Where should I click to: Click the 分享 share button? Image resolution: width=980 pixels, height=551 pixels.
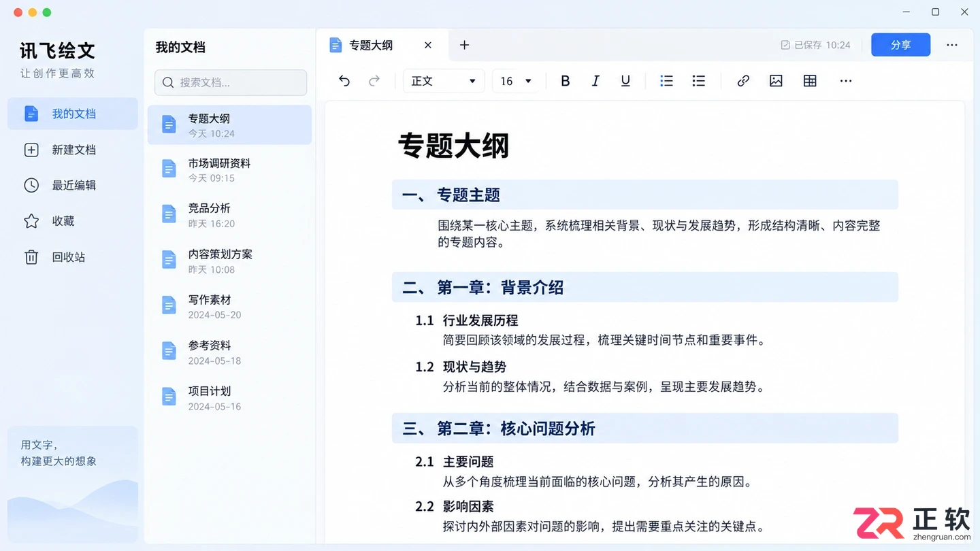pyautogui.click(x=900, y=45)
